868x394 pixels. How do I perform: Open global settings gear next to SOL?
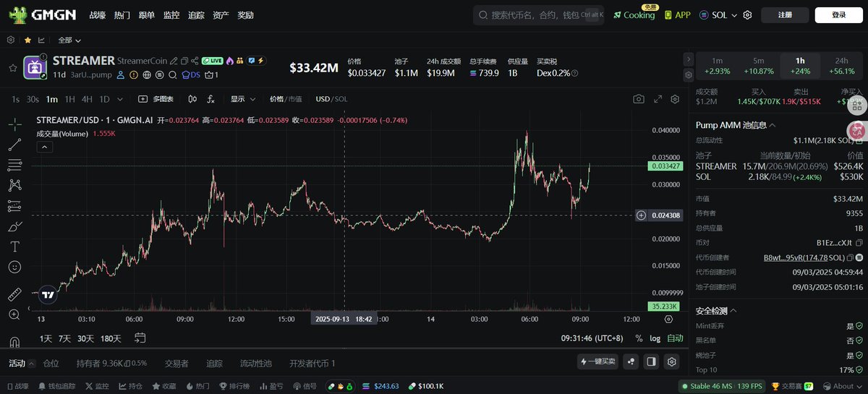click(747, 14)
